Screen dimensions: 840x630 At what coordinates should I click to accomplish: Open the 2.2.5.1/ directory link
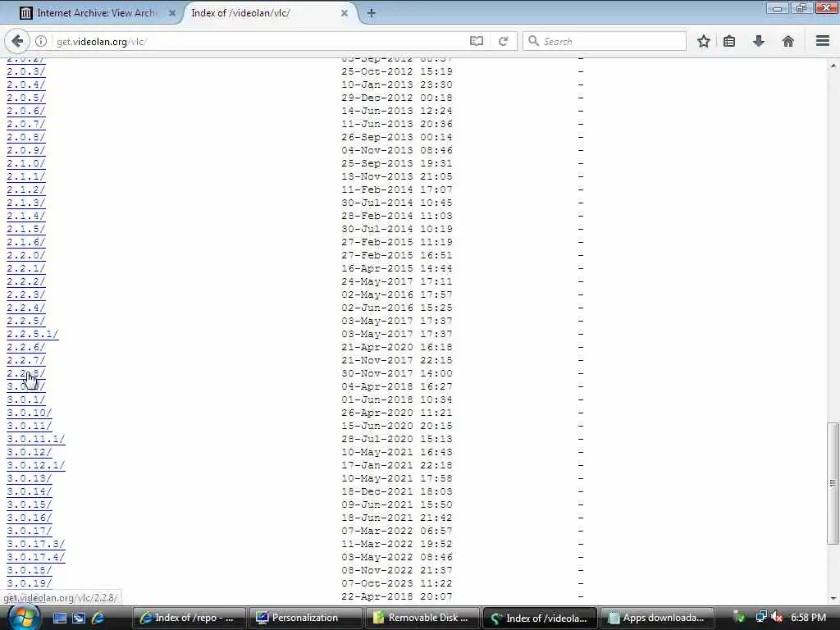(x=32, y=334)
